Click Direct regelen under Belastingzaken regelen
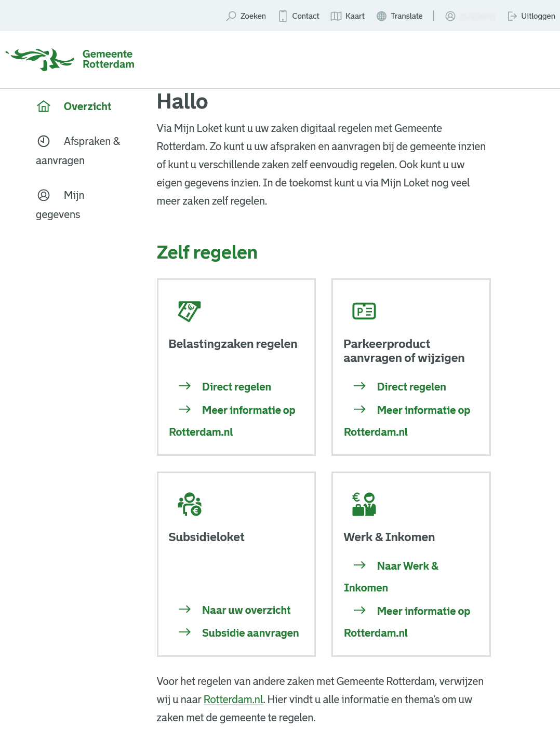The width and height of the screenshot is (560, 741). coord(236,386)
